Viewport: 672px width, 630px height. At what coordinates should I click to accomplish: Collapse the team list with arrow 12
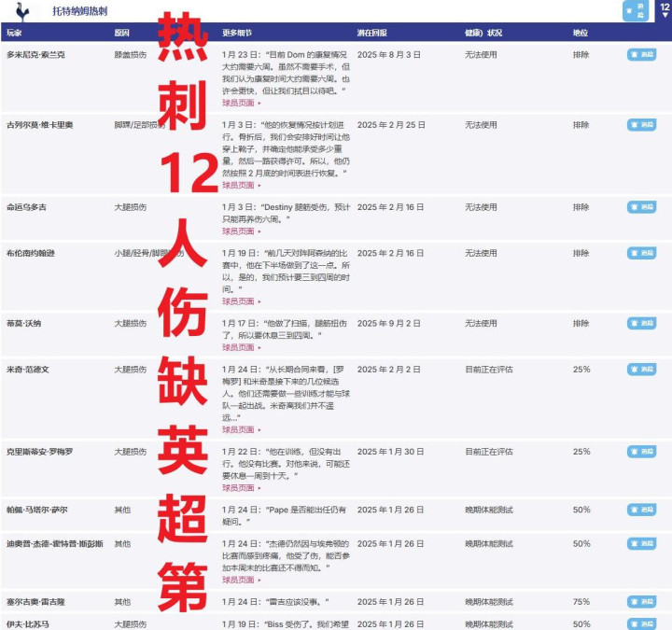pos(665,10)
